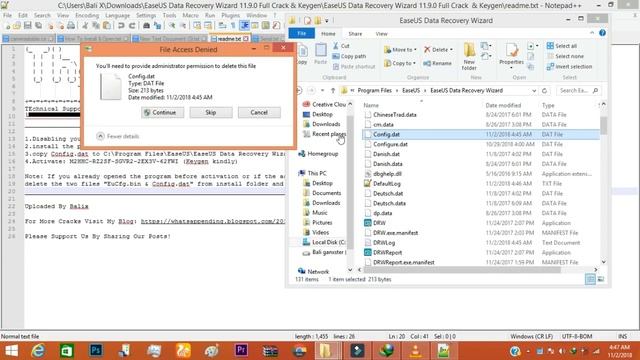
Task: Sort by Date modified column header
Action: coord(503,105)
